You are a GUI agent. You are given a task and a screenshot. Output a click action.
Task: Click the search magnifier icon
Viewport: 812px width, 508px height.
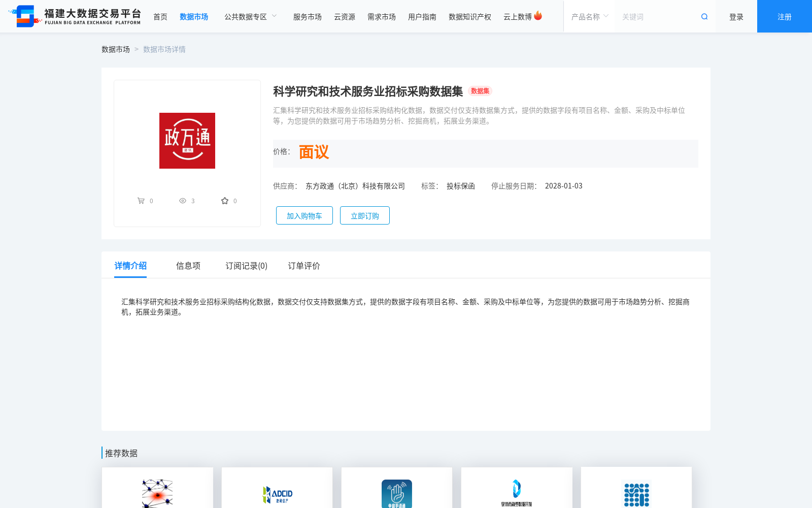tap(704, 17)
